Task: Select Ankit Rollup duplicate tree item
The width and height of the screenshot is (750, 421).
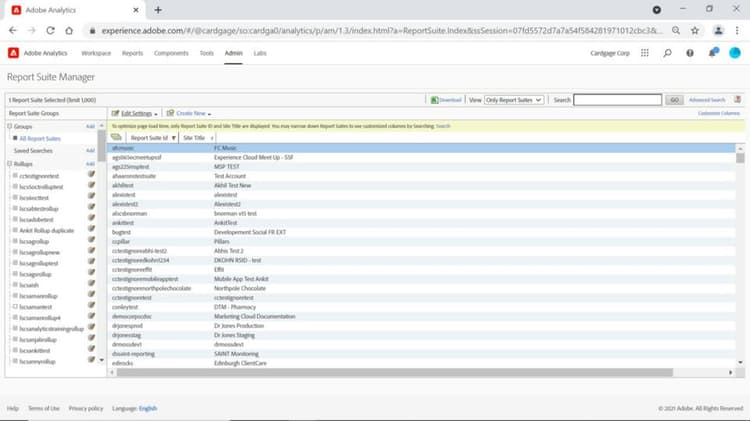Action: click(47, 231)
